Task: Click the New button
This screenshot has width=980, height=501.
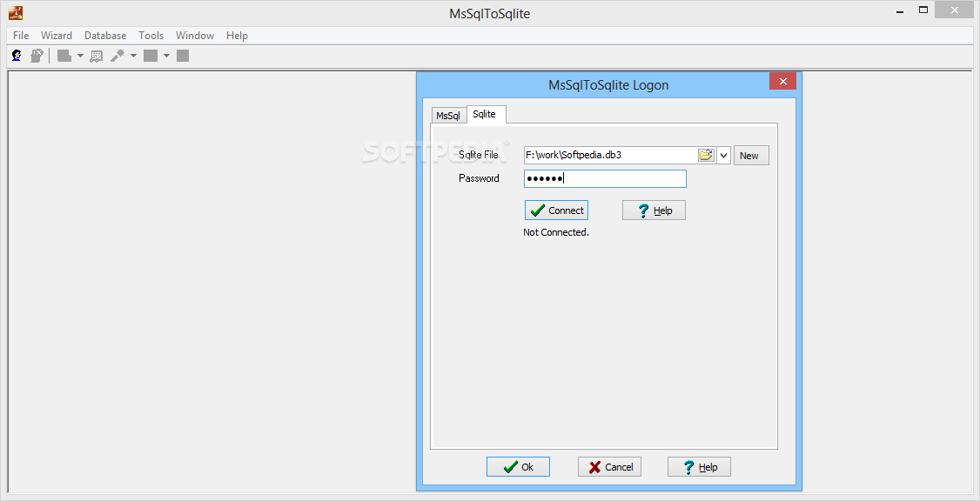Action: click(751, 156)
